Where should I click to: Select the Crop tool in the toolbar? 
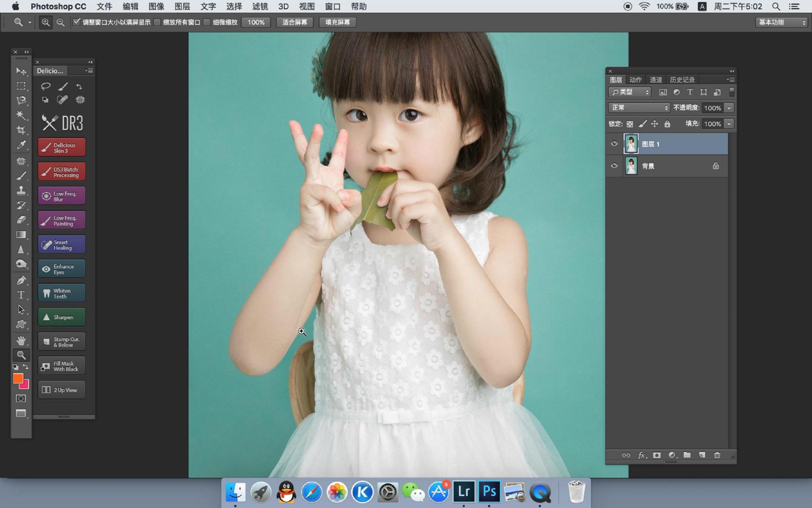(x=21, y=130)
